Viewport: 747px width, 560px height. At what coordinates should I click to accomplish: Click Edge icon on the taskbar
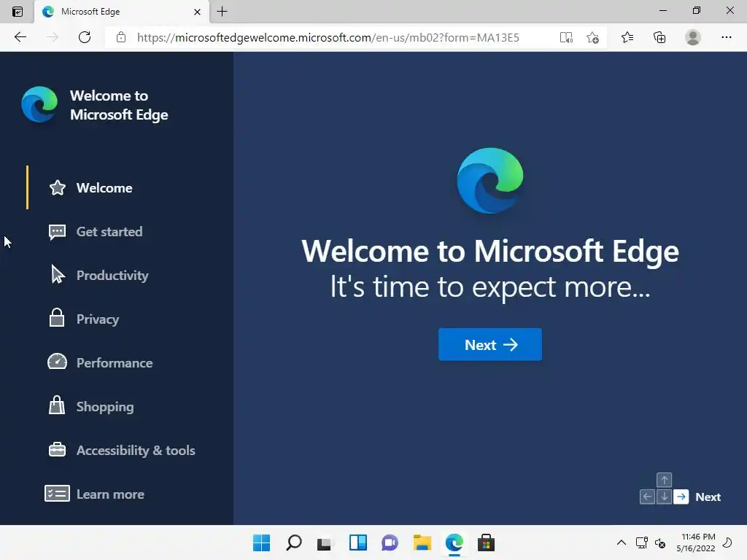tap(454, 542)
